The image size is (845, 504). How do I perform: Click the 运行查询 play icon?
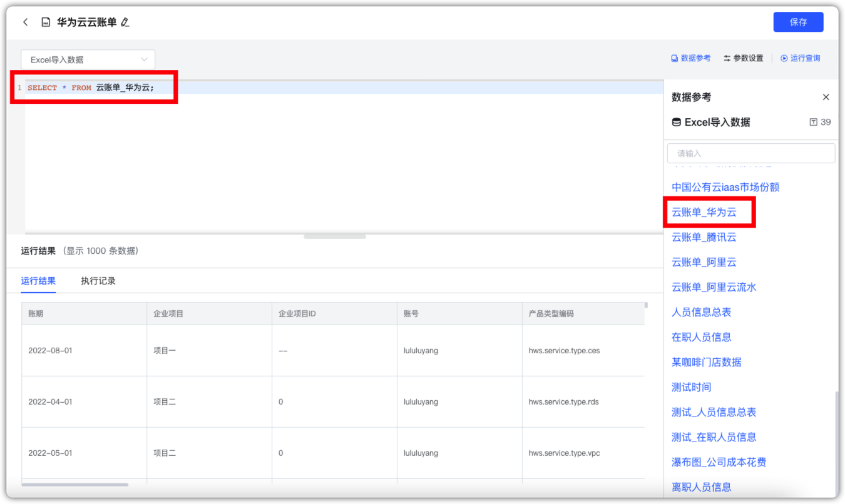784,58
